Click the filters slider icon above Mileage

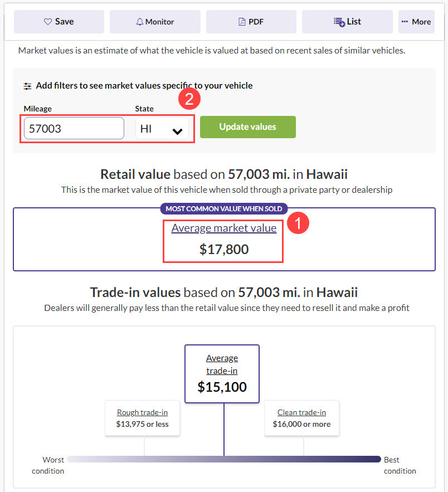(27, 86)
